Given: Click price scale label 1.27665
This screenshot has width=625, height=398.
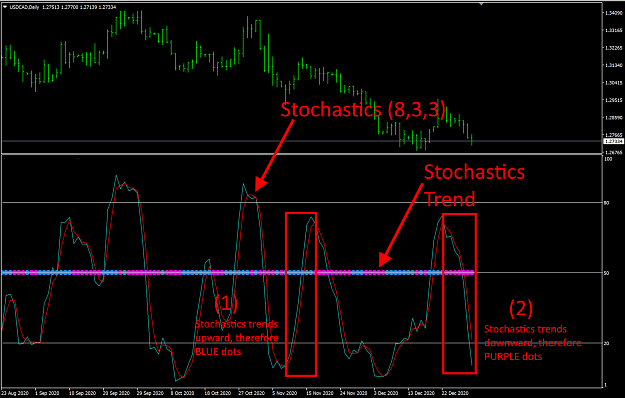Looking at the screenshot, I should click(x=614, y=135).
